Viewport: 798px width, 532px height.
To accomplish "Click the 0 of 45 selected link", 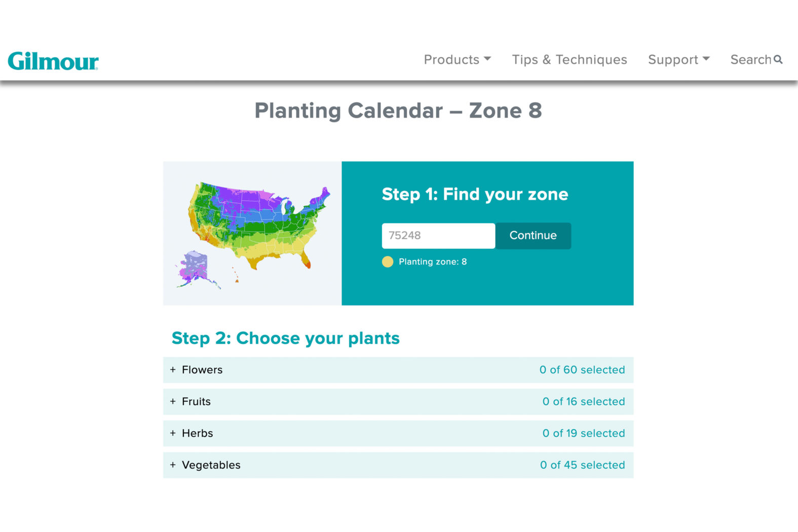I will coord(583,465).
